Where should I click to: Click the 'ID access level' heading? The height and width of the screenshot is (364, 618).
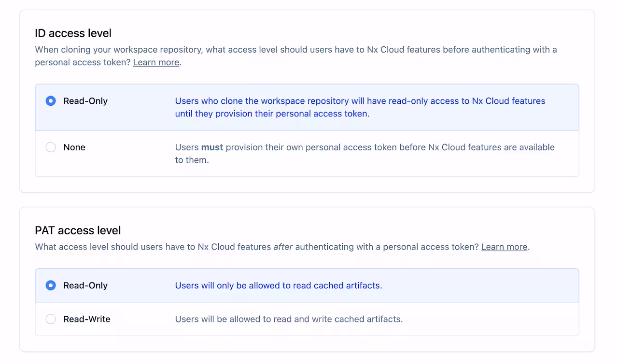coord(73,33)
